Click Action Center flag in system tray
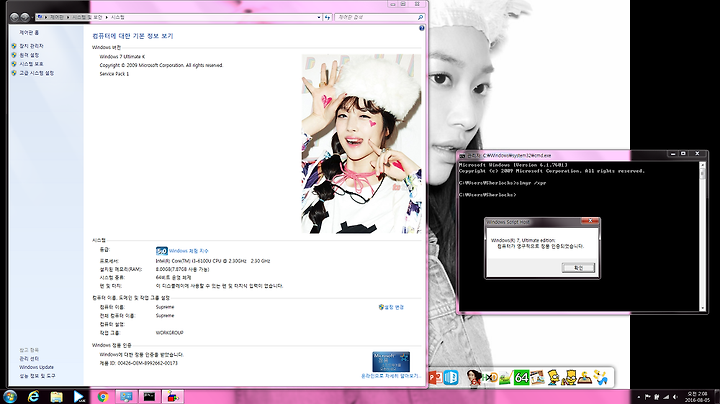The image size is (720, 404). pyautogui.click(x=648, y=397)
